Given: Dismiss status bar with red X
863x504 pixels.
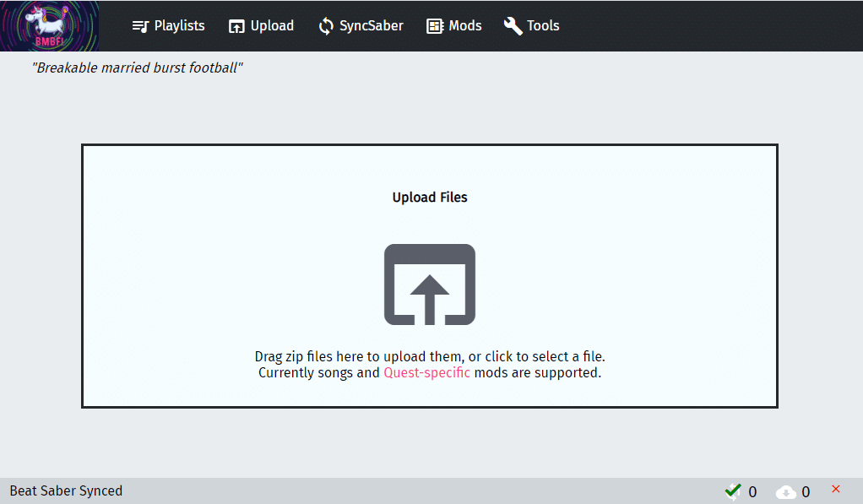Looking at the screenshot, I should point(835,489).
